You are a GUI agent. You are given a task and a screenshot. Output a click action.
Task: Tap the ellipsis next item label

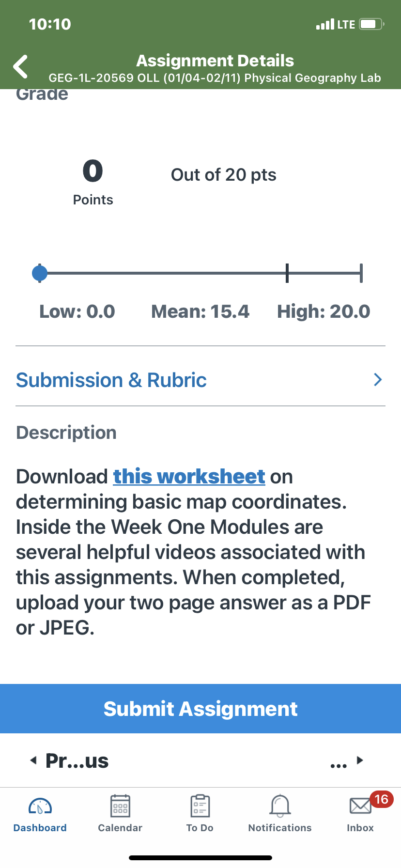[x=339, y=765]
